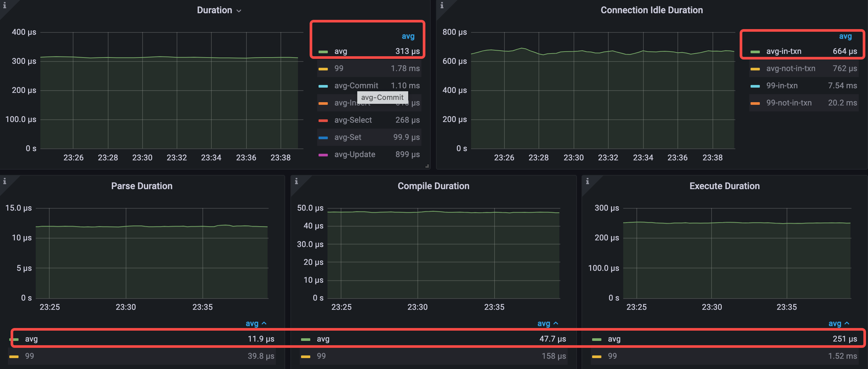Select the avg column header in Duration legend
Screen dimensions: 868x369
tap(408, 36)
